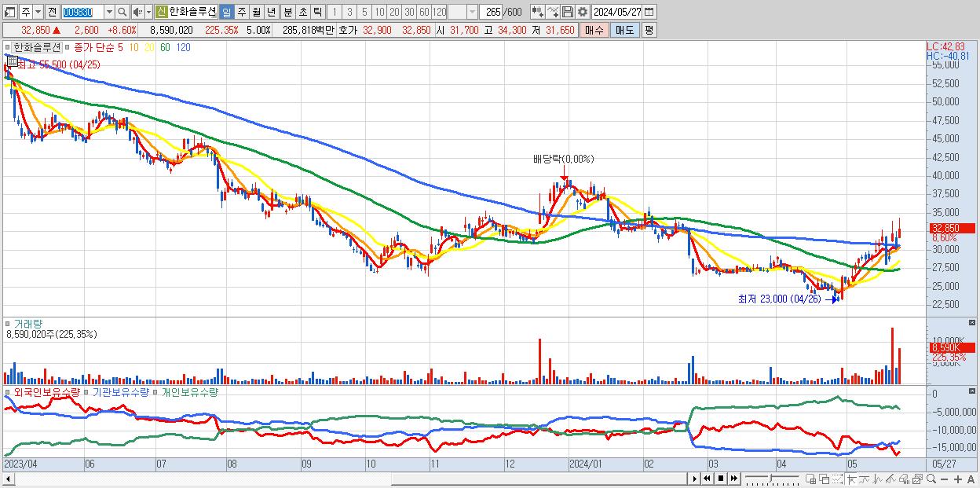The image size is (980, 488).
Task: Toggle the 종가 단순 moving average marker
Action: pyautogui.click(x=68, y=48)
